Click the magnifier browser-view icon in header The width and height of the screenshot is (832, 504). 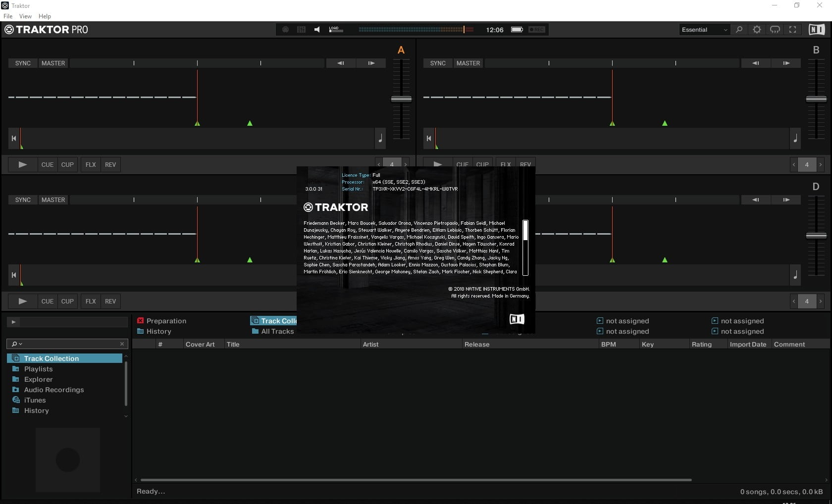coord(739,30)
